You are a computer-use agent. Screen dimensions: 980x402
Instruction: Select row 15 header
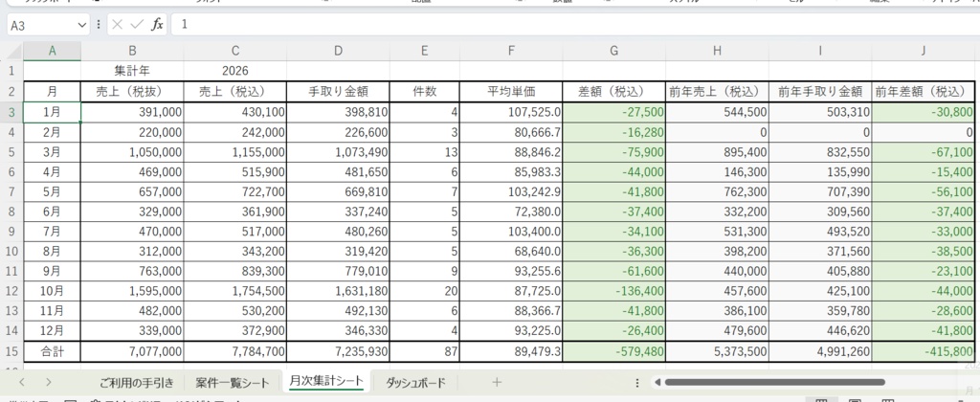click(11, 351)
